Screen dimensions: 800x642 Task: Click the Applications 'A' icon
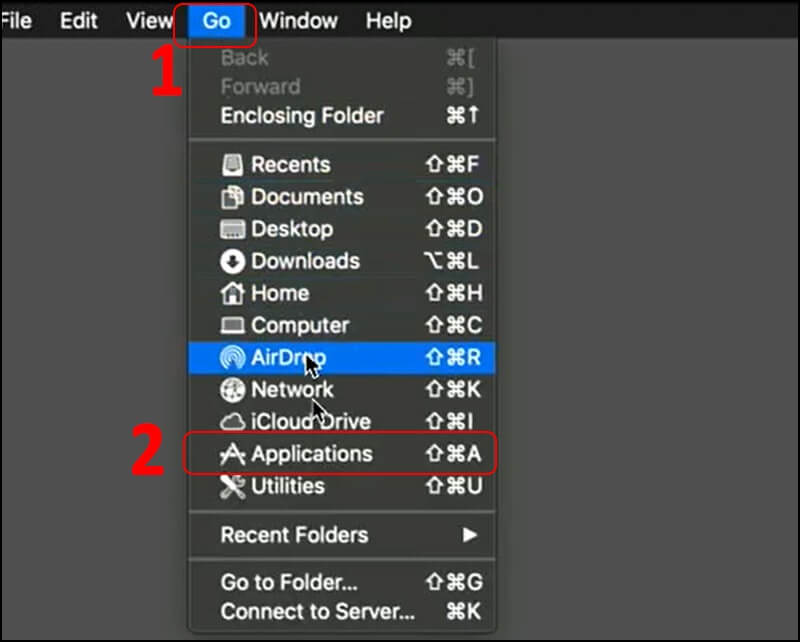tap(232, 453)
